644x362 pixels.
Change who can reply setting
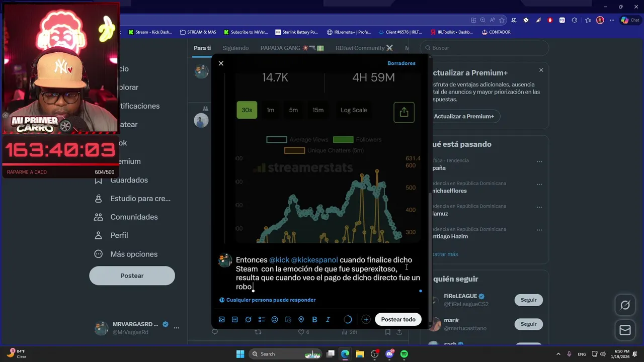[268, 300]
